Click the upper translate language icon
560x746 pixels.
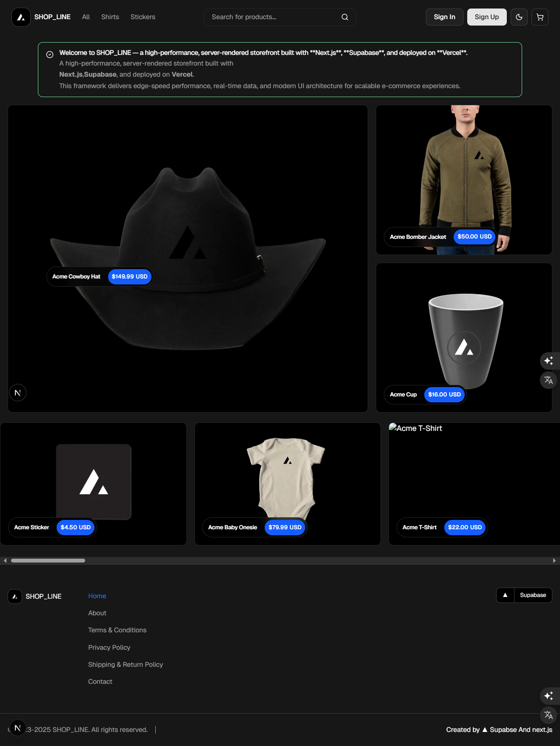549,380
